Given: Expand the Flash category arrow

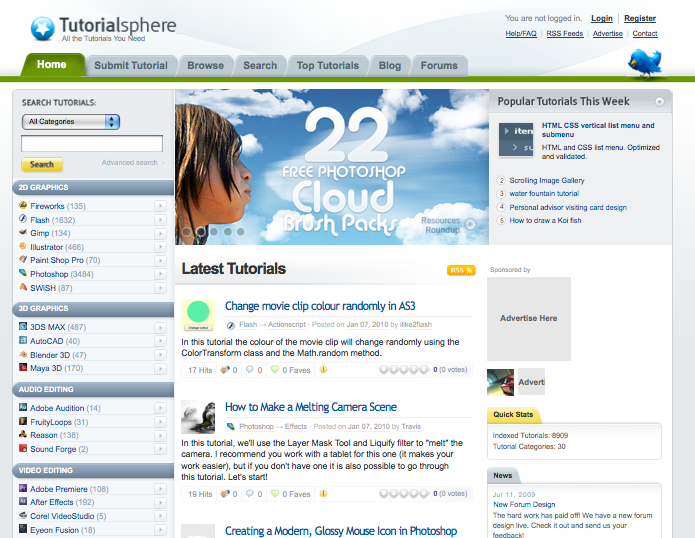Looking at the screenshot, I should [160, 220].
